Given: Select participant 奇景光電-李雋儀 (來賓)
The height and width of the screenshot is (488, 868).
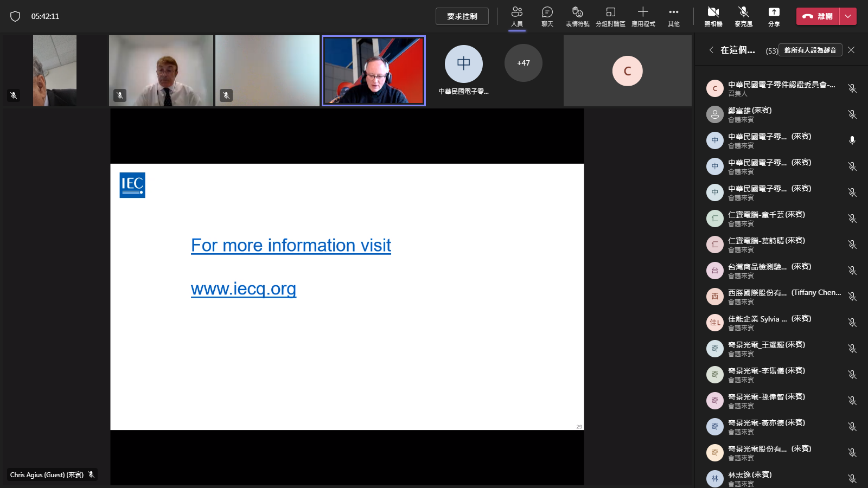Looking at the screenshot, I should [781, 375].
